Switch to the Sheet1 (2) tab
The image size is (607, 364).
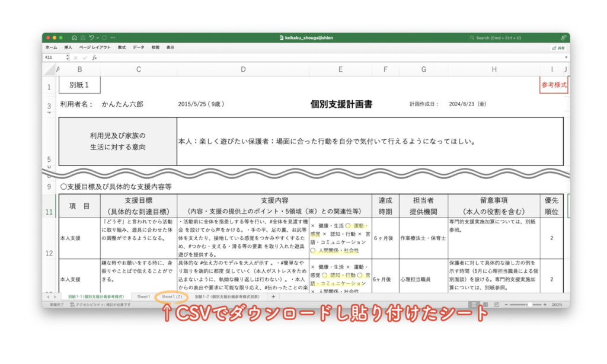pos(171,296)
